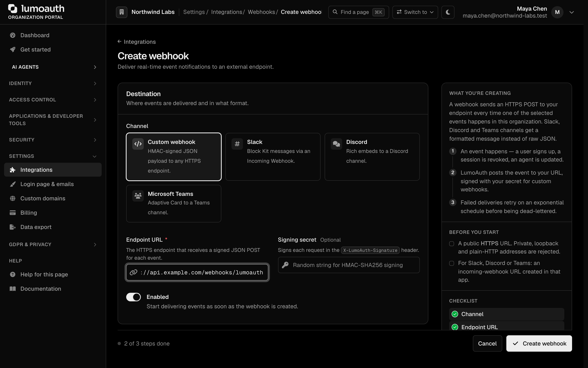Click the Maya Chen avatar circle
Image resolution: width=588 pixels, height=368 pixels.
(x=557, y=12)
